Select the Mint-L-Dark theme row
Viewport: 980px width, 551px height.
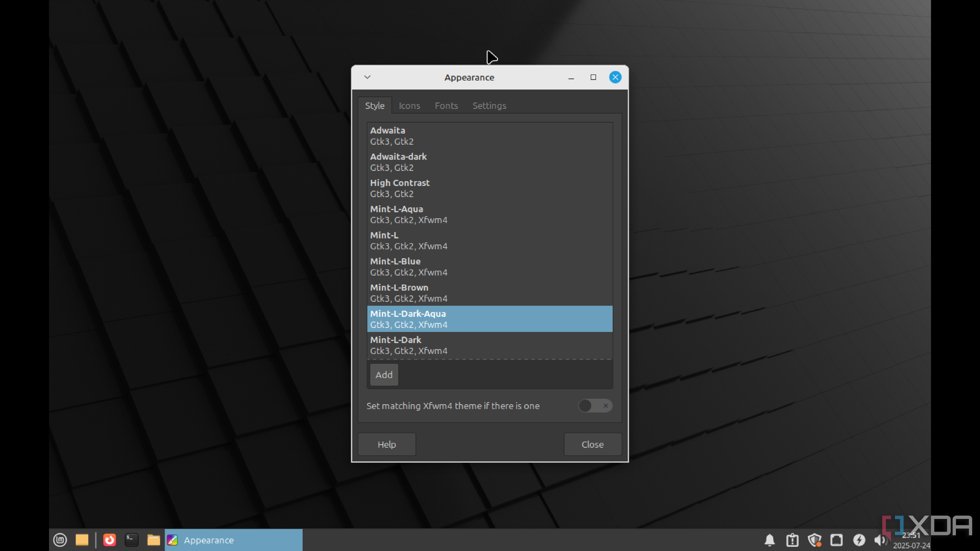coord(490,345)
